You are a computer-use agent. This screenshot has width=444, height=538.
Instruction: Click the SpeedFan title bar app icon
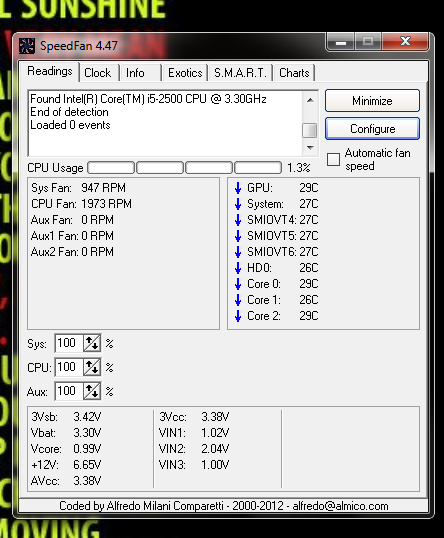27,46
